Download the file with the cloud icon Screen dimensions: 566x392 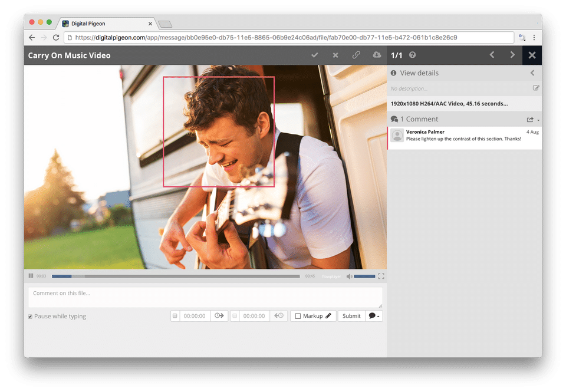coord(377,54)
